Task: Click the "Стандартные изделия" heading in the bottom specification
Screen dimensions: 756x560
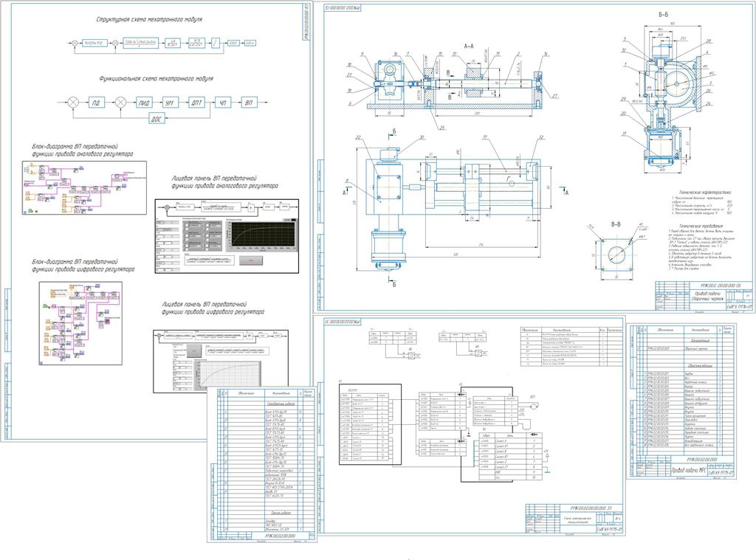Action: (x=281, y=405)
